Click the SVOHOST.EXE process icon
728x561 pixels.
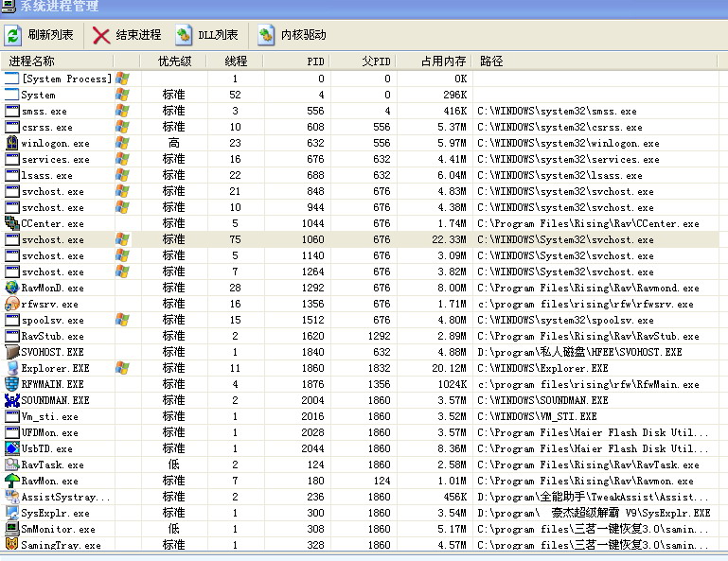11,352
